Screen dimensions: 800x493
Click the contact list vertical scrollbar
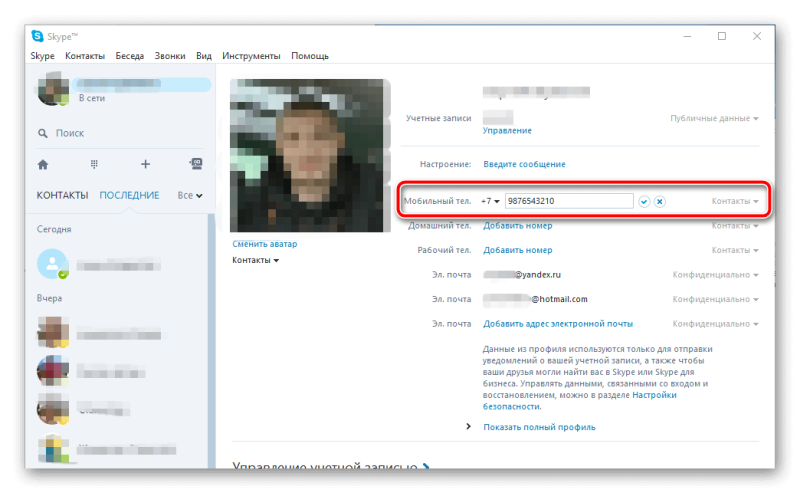[x=210, y=339]
